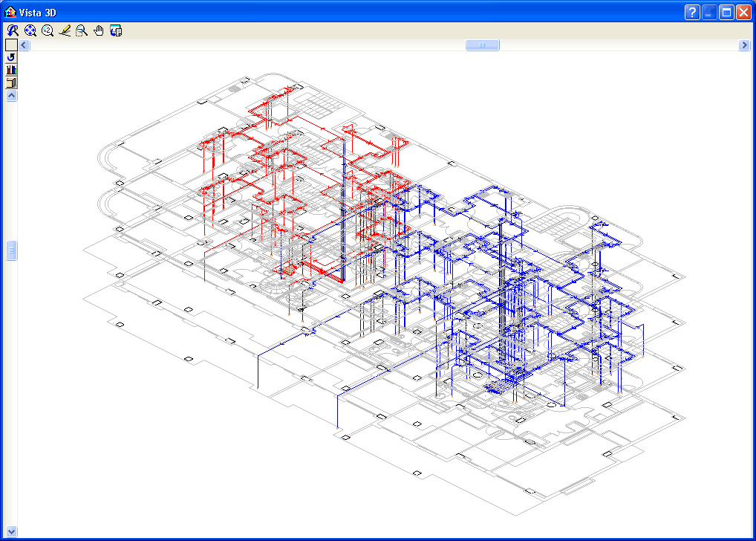This screenshot has height=541, width=756.
Task: Select the hand pan tool
Action: coord(99,30)
